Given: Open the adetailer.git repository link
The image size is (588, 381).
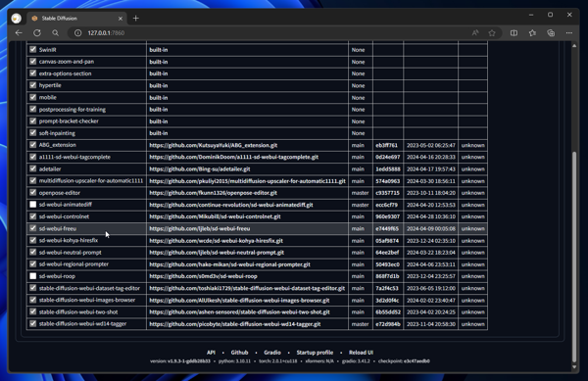Looking at the screenshot, I should pos(200,169).
